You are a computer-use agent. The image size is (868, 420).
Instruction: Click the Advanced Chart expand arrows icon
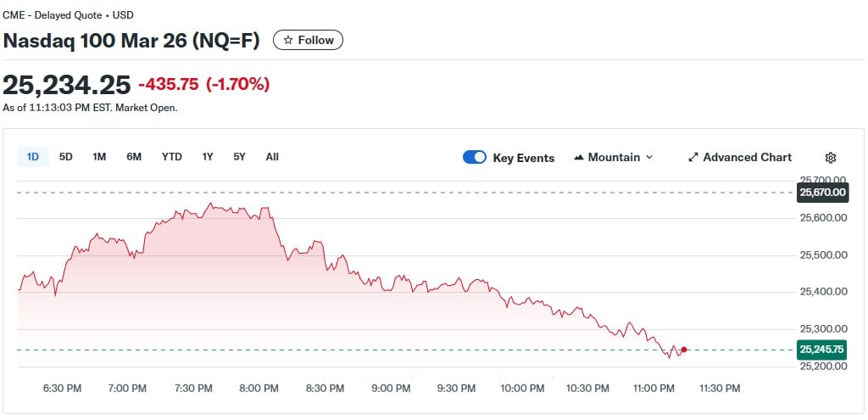693,158
